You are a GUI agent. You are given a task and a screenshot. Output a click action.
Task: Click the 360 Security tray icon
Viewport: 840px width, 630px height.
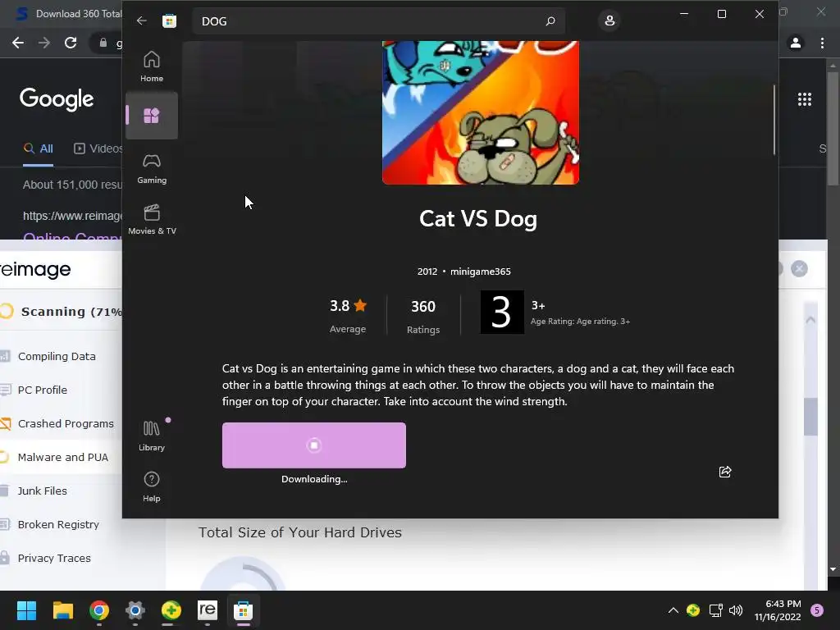click(x=693, y=610)
